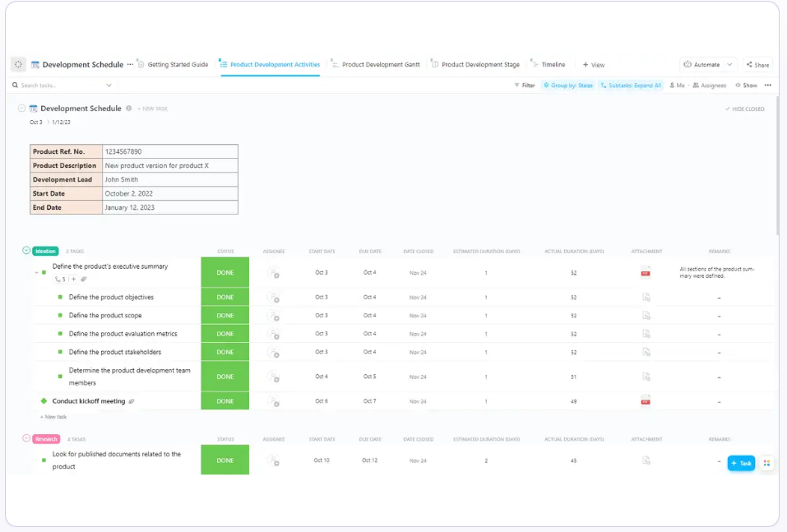787x532 pixels.
Task: Open the toolbar more options ellipsis
Action: click(x=768, y=86)
